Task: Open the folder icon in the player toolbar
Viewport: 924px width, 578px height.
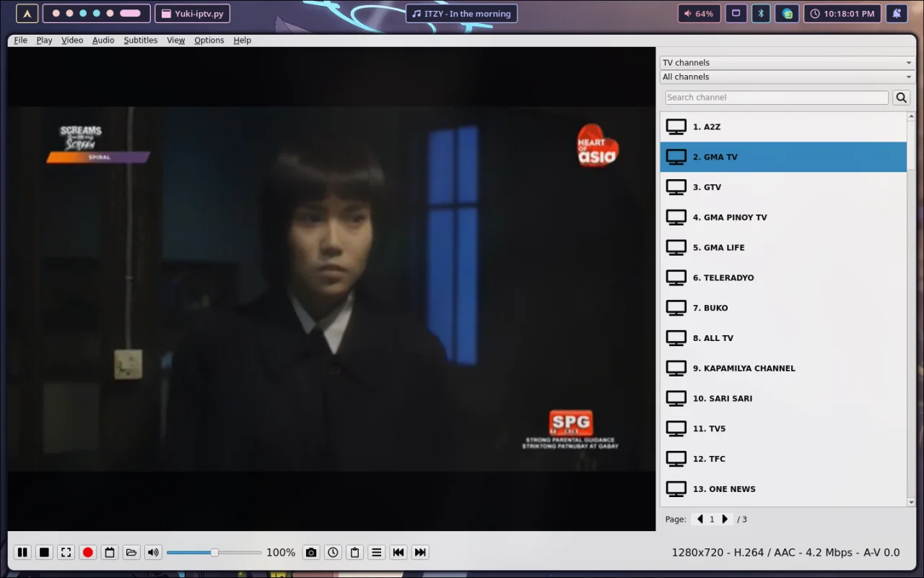Action: click(x=131, y=553)
